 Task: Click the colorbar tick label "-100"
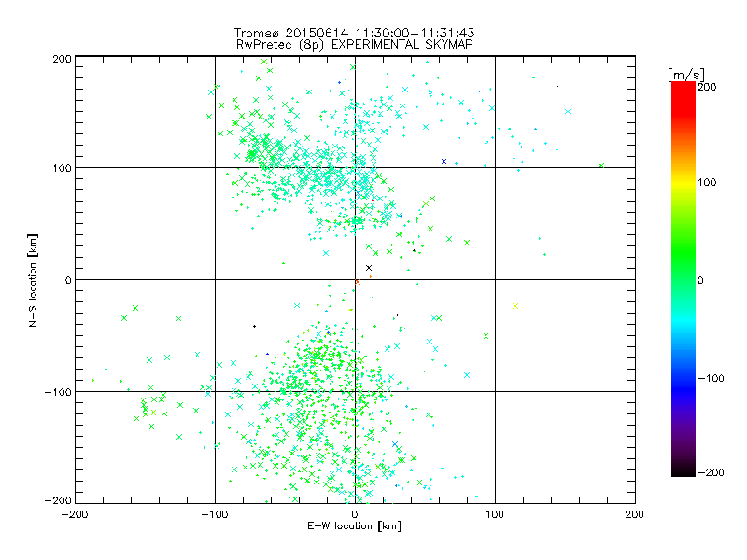tap(711, 378)
